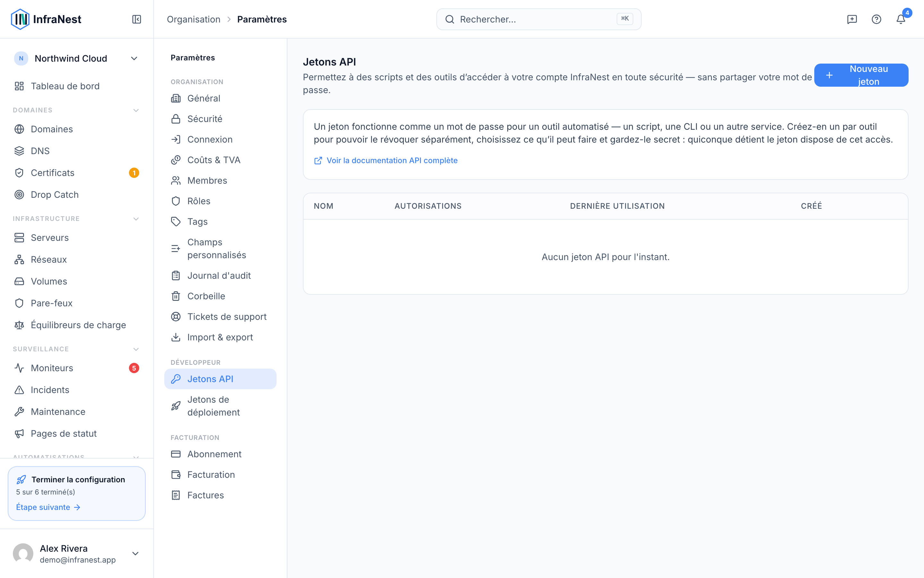Click the Tags label icon

click(x=175, y=222)
